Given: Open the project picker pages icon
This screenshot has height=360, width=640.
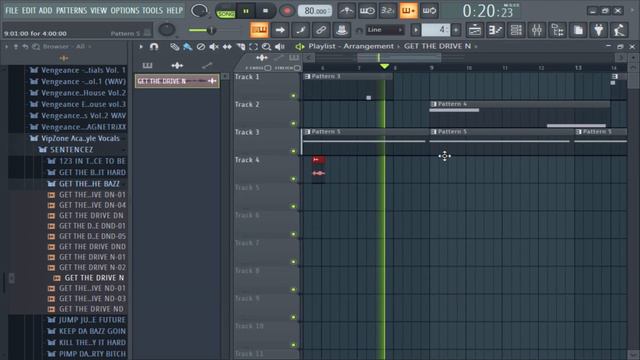Looking at the screenshot, I should tap(578, 30).
